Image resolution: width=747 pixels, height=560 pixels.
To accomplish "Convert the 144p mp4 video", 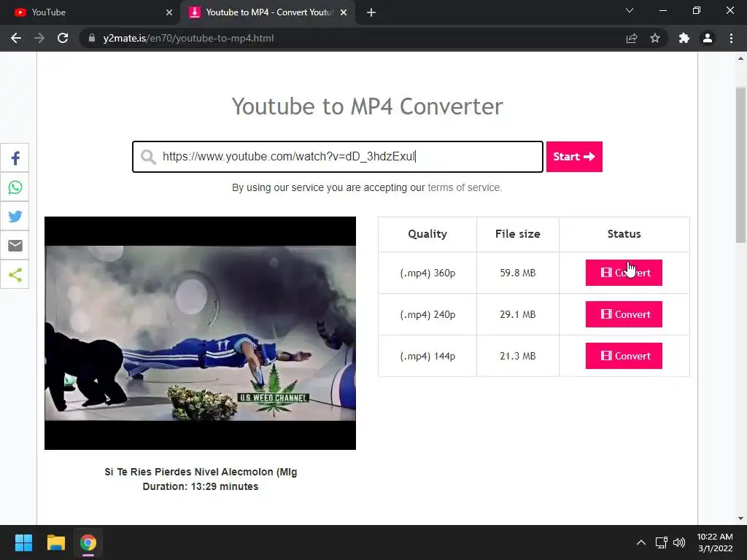I will (624, 356).
